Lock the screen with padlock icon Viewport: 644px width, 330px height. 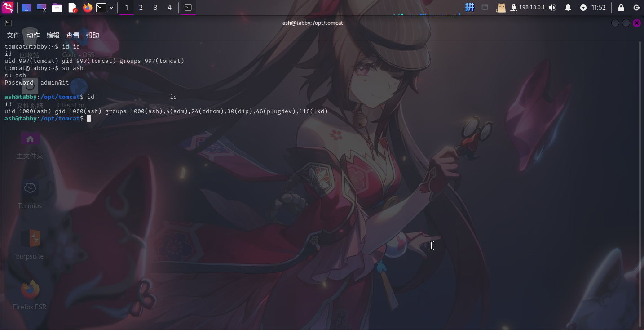(x=621, y=8)
